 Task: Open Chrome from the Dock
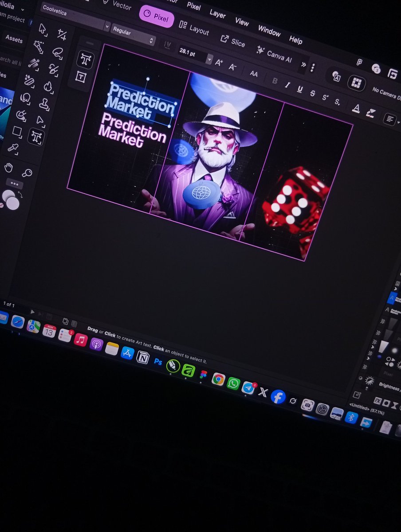(218, 379)
